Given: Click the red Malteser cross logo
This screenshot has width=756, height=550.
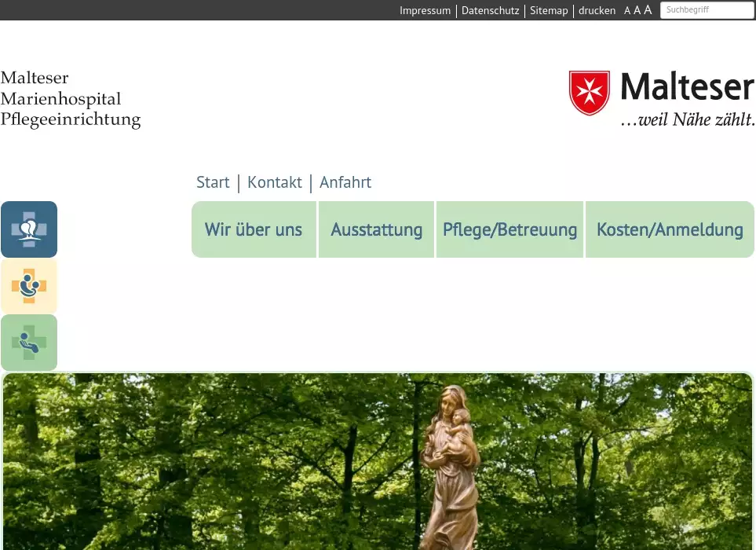Looking at the screenshot, I should [x=589, y=93].
